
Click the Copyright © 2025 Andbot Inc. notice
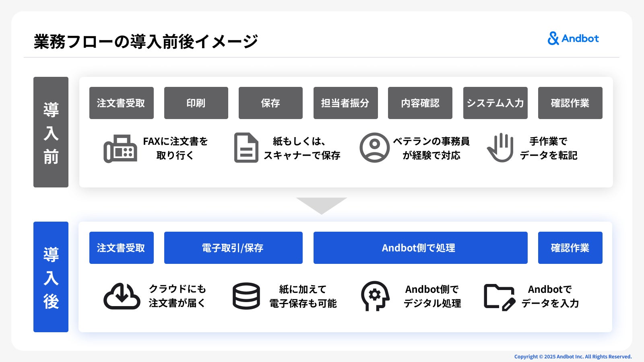(573, 357)
